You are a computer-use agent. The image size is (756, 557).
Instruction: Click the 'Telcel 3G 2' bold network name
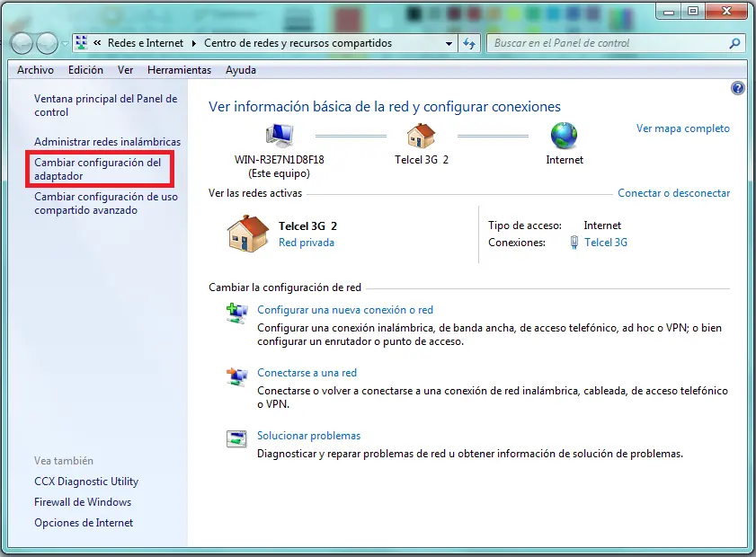[x=307, y=226]
